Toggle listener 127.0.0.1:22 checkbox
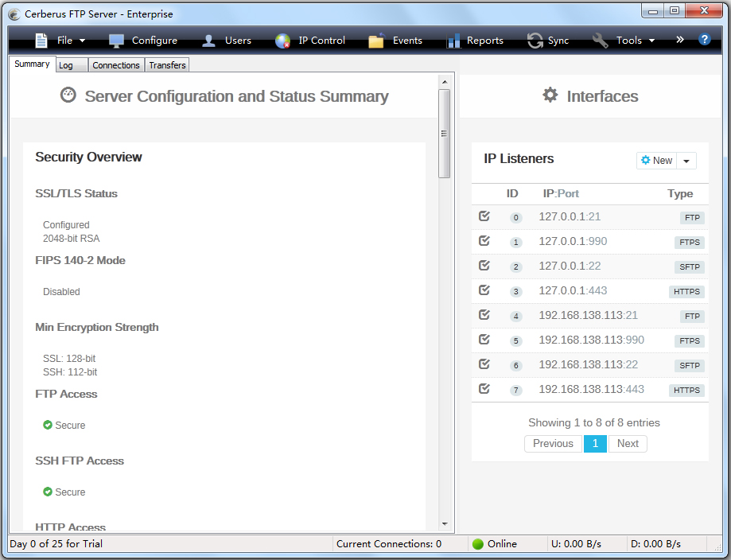731x560 pixels. pyautogui.click(x=484, y=266)
